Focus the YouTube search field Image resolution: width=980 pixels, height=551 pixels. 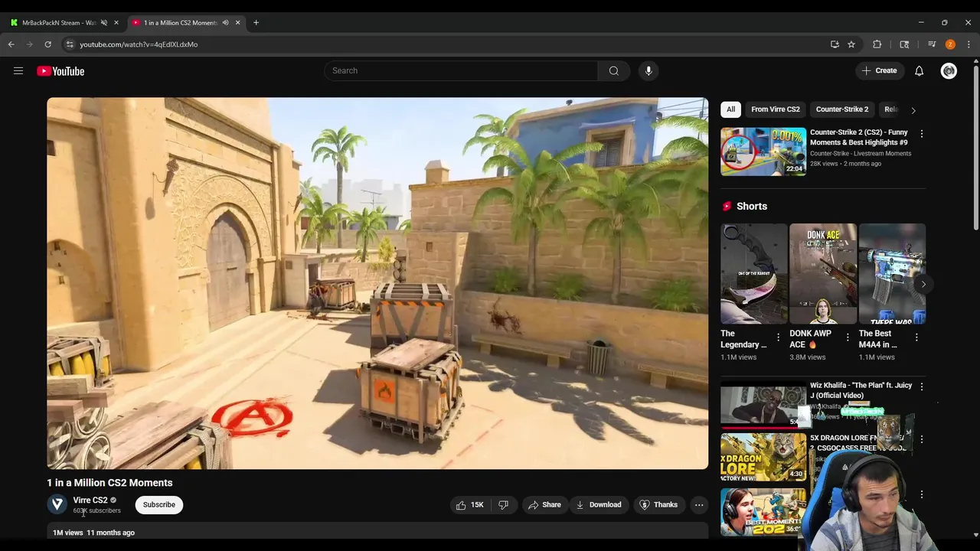coord(462,71)
